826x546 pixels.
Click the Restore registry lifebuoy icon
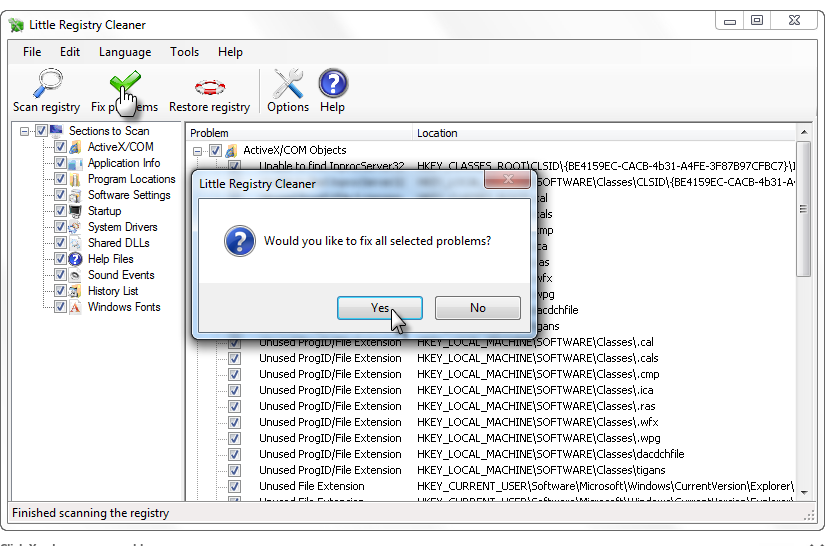pyautogui.click(x=210, y=87)
